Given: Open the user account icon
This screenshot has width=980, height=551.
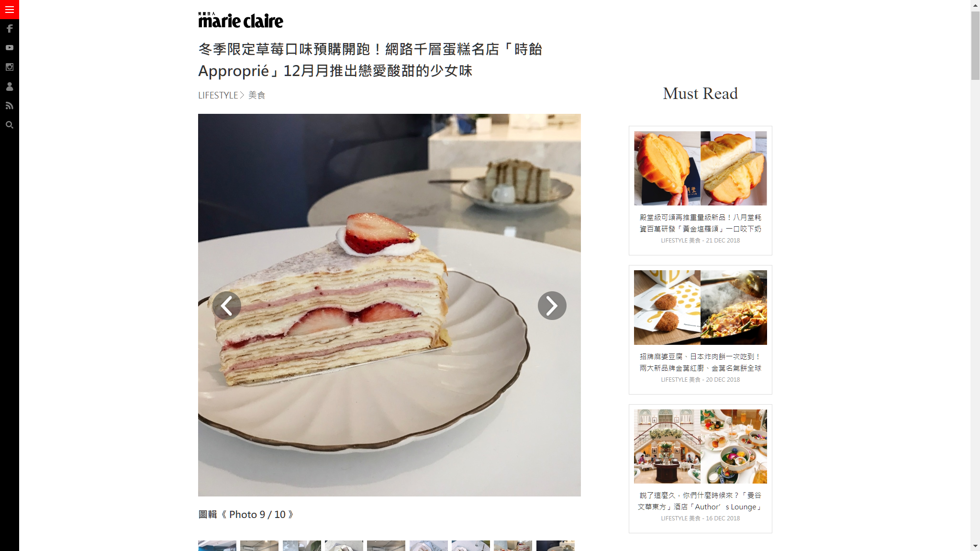Looking at the screenshot, I should pos(10,87).
